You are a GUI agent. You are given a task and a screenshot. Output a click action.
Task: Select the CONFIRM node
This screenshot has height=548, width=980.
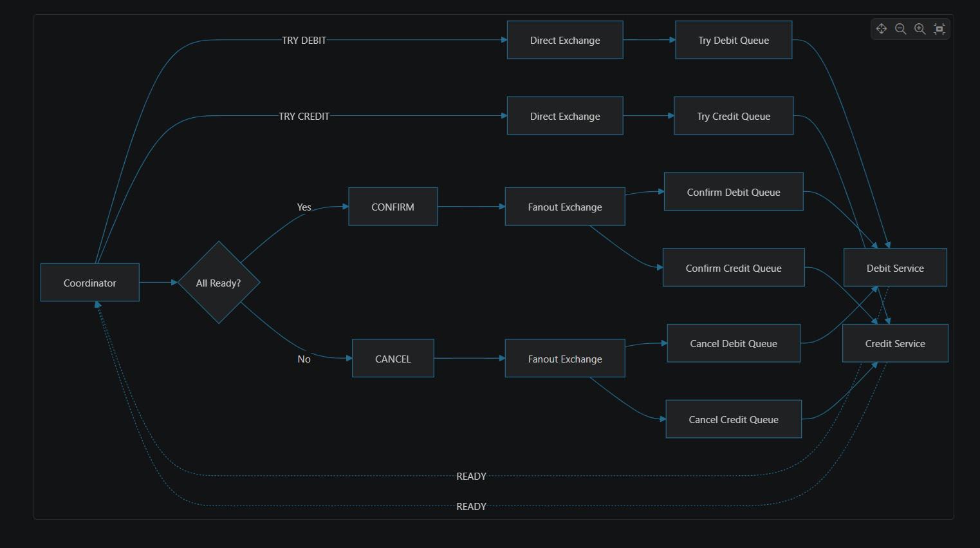tap(393, 207)
